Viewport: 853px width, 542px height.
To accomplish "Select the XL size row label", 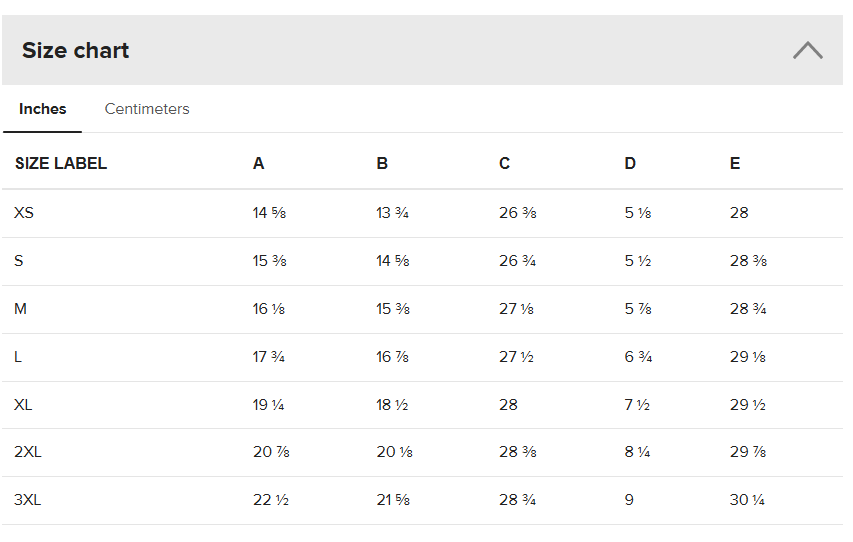I will tap(24, 405).
